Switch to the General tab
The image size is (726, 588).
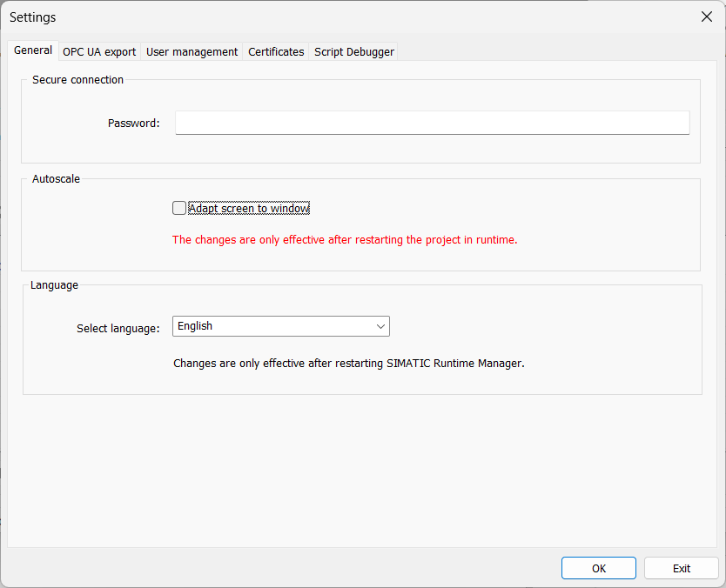33,50
